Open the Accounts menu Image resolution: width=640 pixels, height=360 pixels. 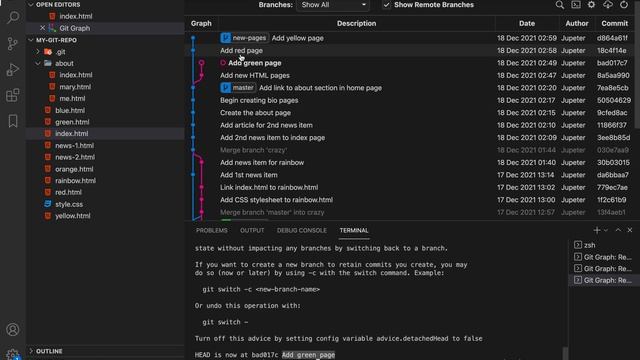pos(13,329)
